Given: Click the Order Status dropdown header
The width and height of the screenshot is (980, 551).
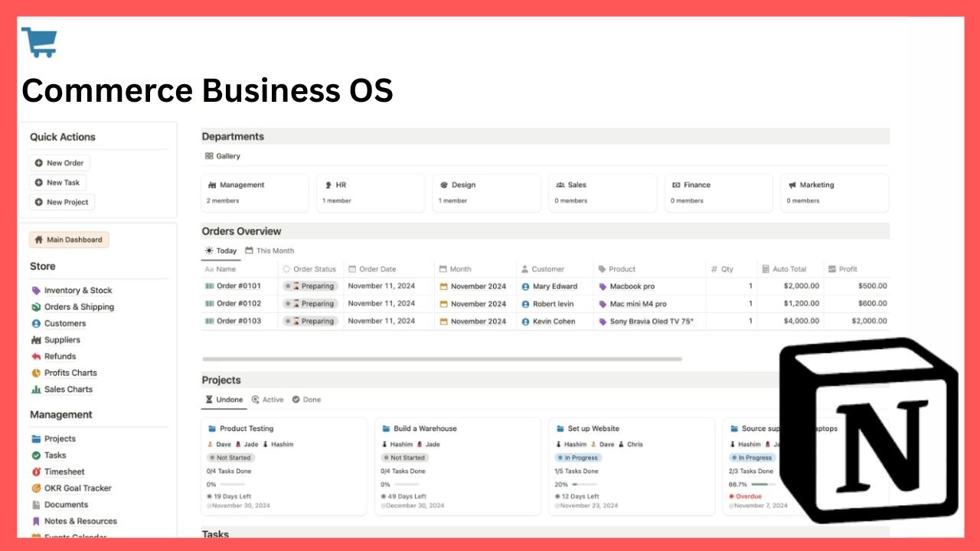Looking at the screenshot, I should pos(313,269).
